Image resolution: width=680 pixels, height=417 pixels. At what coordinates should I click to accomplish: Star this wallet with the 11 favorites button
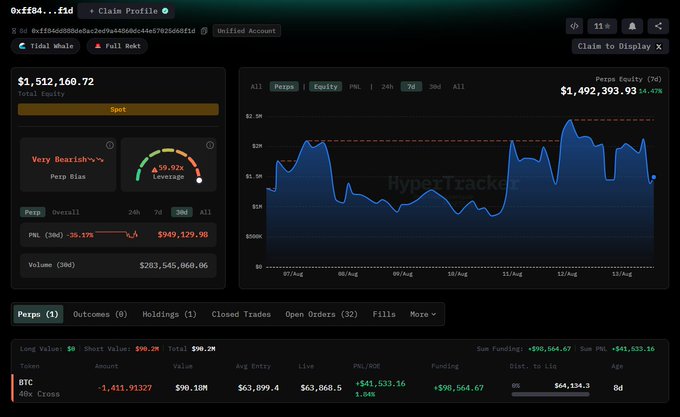(x=602, y=26)
